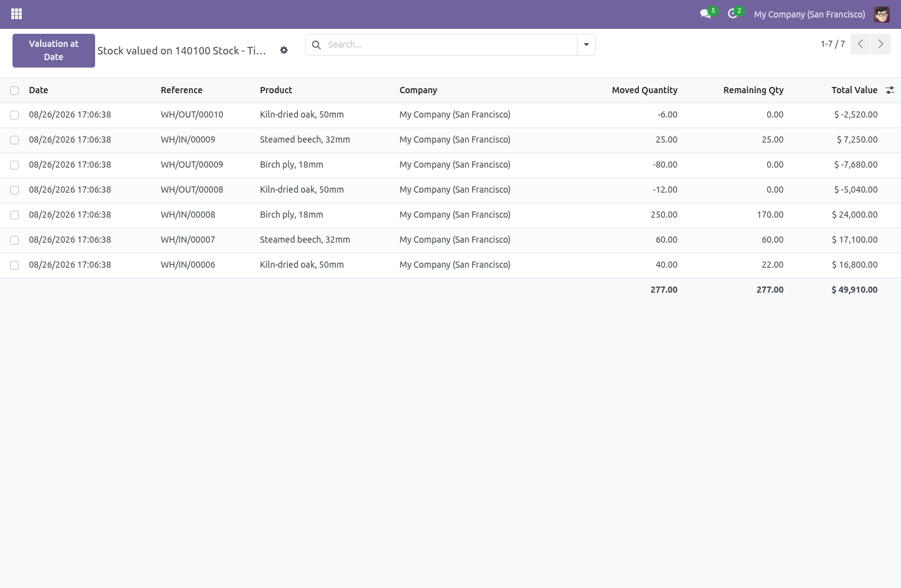Open the user avatar menu
The width and height of the screenshot is (901, 588).
882,14
